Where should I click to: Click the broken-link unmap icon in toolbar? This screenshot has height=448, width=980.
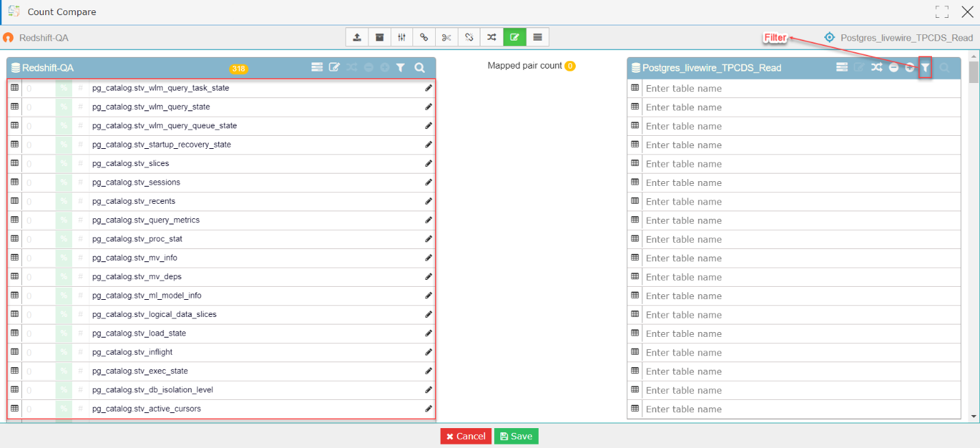469,37
